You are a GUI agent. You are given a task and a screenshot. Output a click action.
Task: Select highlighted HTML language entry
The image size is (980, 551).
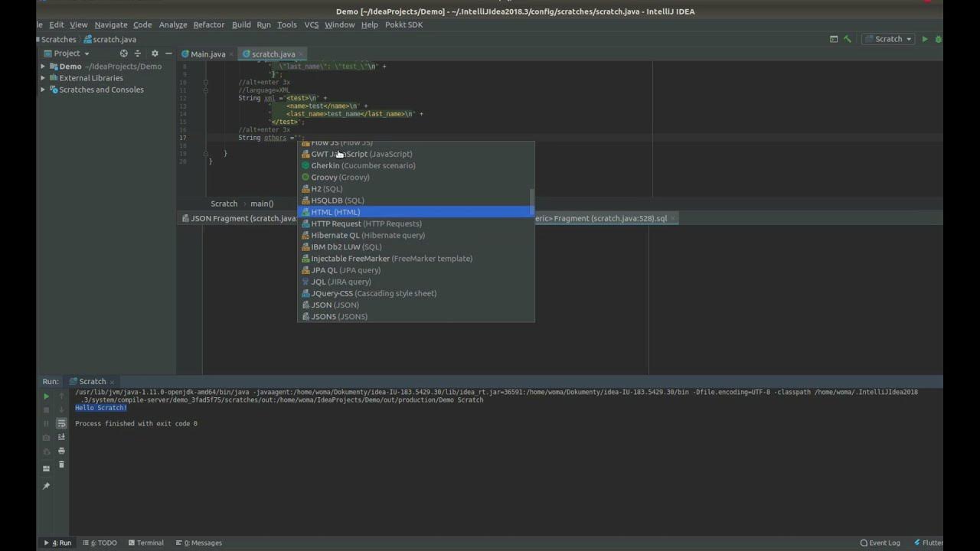(x=416, y=212)
